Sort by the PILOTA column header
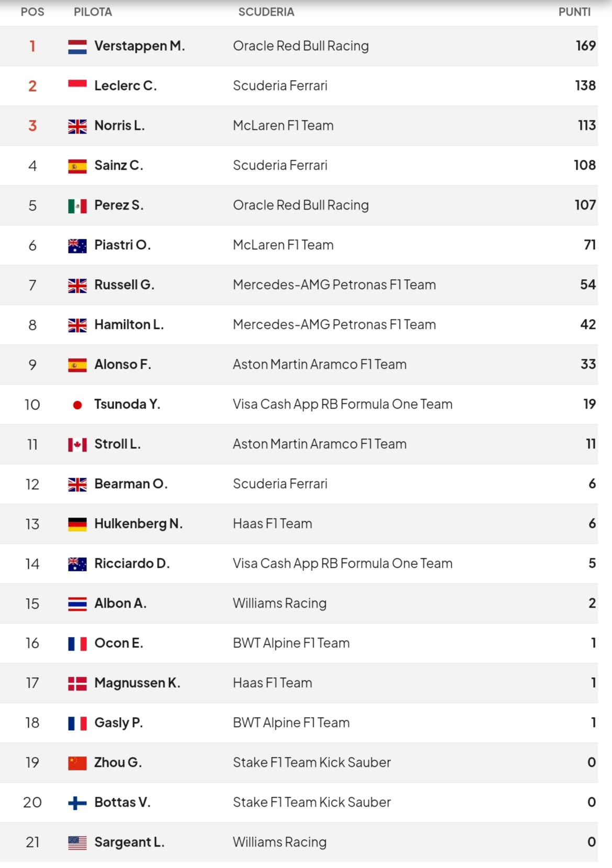Screen dimensions: 612x868 [x=93, y=12]
